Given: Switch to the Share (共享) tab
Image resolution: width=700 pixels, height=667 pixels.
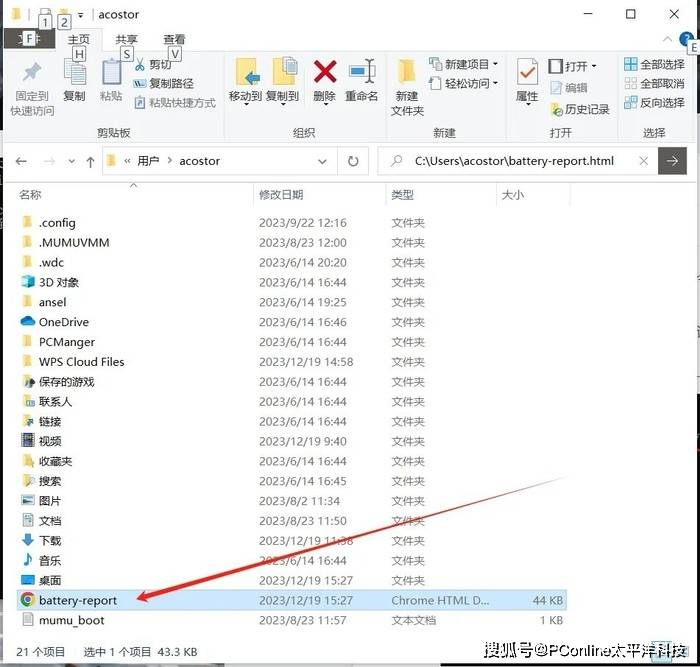Looking at the screenshot, I should [126, 39].
